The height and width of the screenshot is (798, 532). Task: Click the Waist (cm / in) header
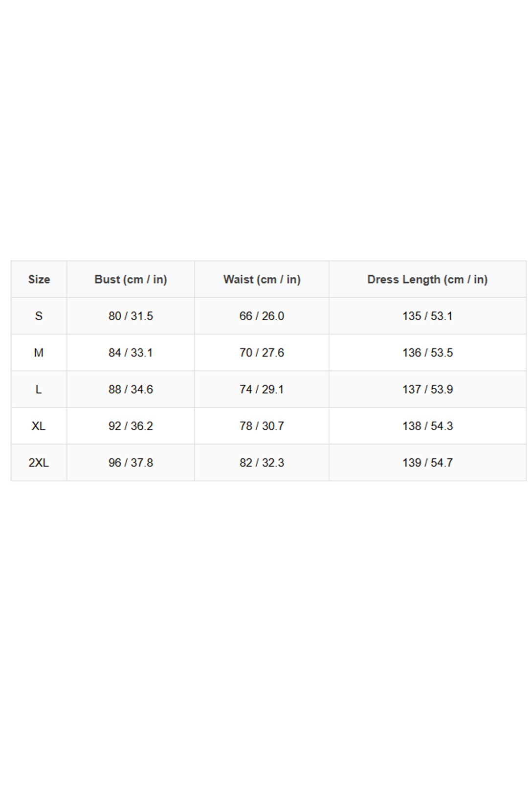pos(262,279)
